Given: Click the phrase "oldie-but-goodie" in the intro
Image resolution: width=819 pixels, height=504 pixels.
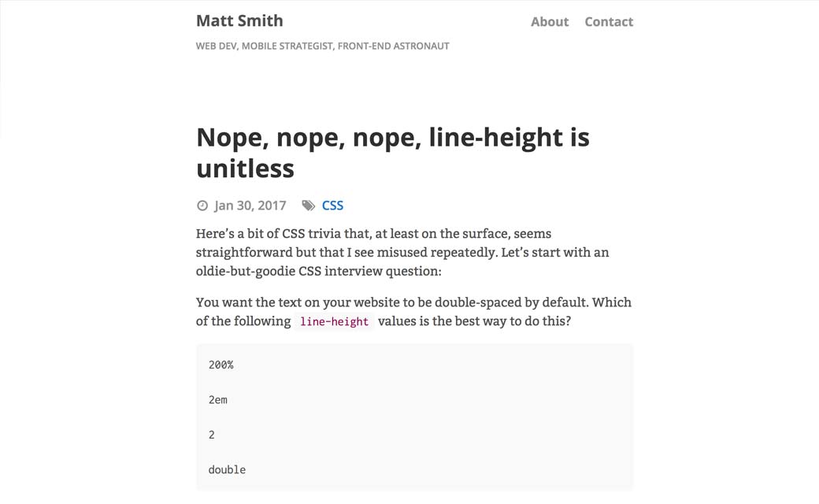Looking at the screenshot, I should tap(243, 271).
